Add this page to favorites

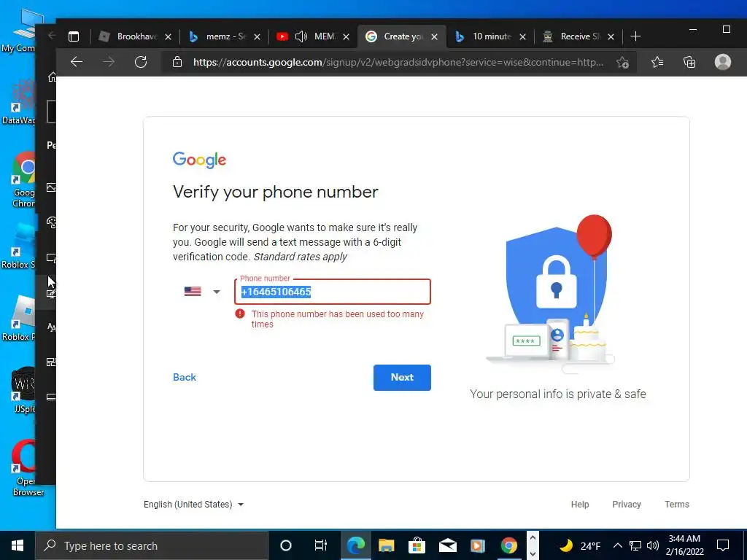point(622,63)
